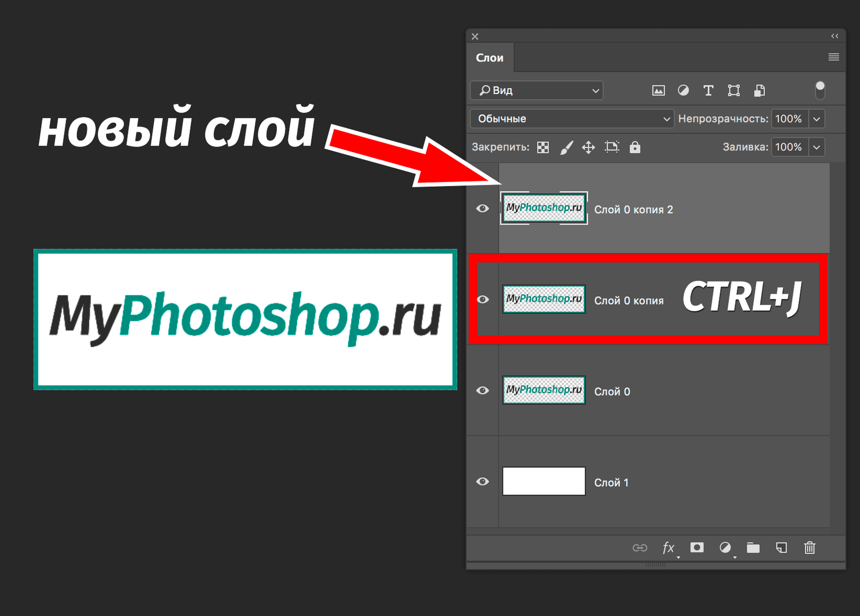The width and height of the screenshot is (860, 616).
Task: Hide the Слой 0 копия 2 layer
Action: pos(483,209)
